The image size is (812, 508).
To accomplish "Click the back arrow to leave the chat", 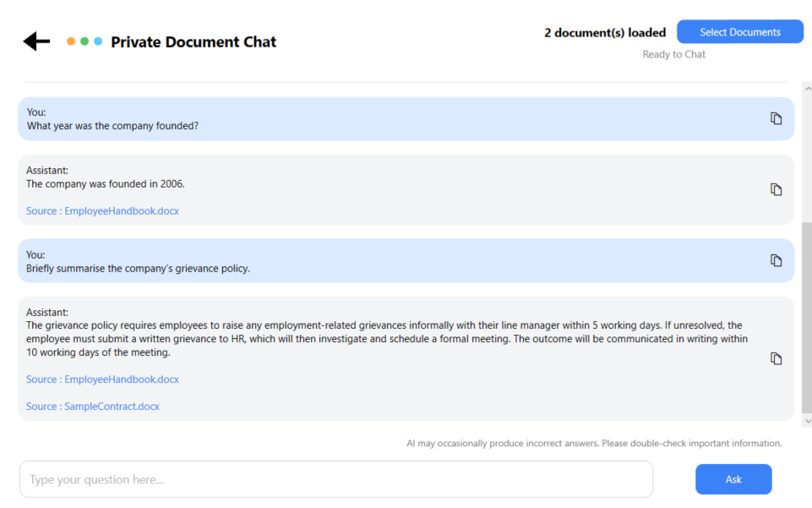I will [x=35, y=40].
